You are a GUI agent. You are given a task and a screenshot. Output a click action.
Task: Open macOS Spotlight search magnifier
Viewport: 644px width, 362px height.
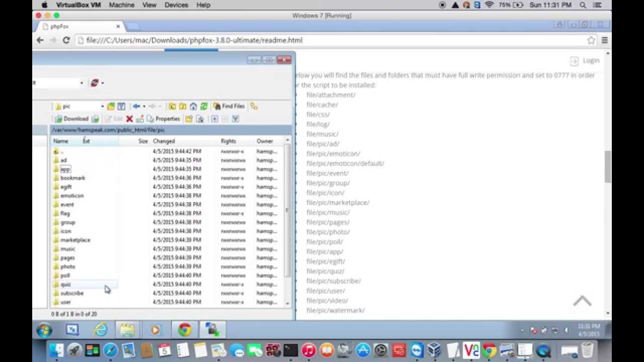(583, 5)
